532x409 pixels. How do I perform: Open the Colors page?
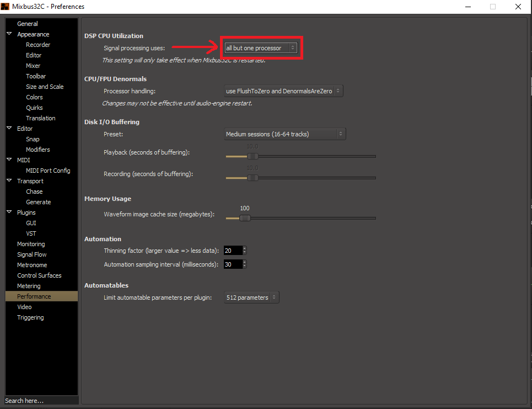(34, 97)
